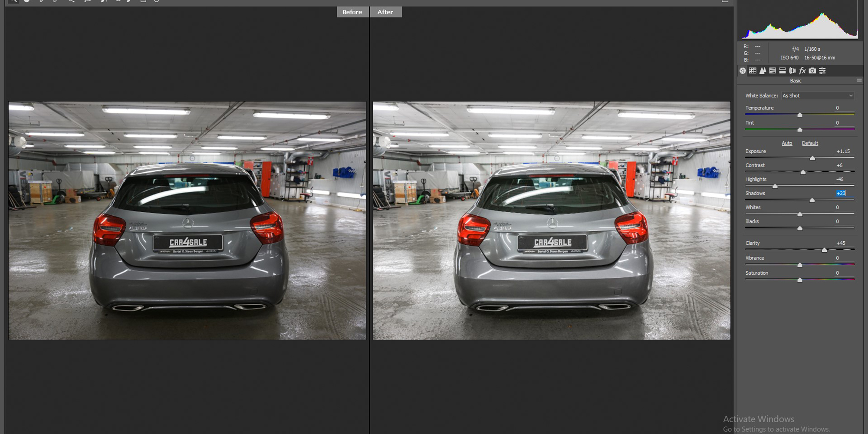Click the "Saturation" label
The width and height of the screenshot is (868, 434).
tap(757, 273)
